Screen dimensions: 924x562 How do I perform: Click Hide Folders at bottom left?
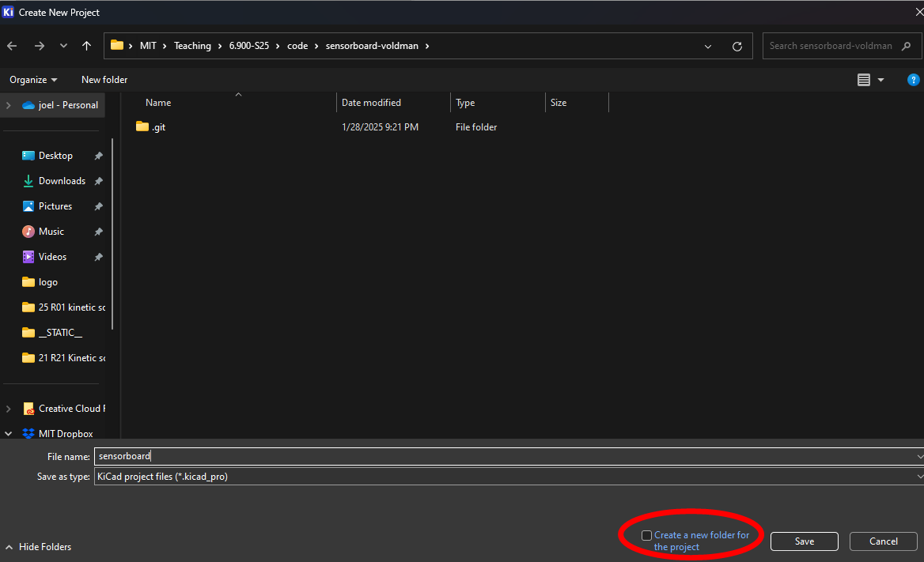[38, 547]
